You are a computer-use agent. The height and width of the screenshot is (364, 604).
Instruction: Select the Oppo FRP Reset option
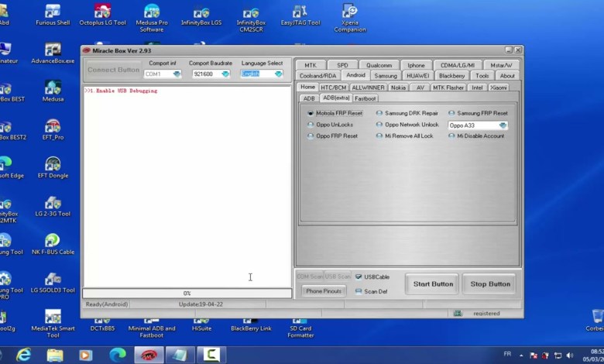pos(311,136)
